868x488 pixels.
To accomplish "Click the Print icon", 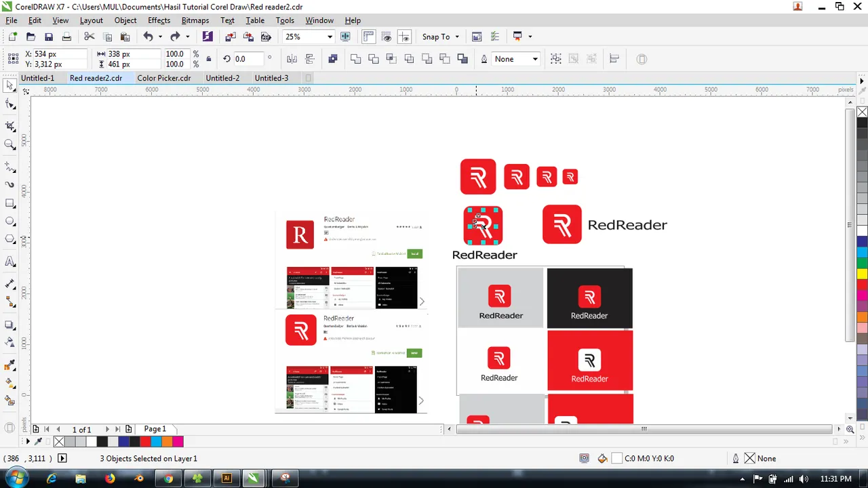I will click(66, 37).
